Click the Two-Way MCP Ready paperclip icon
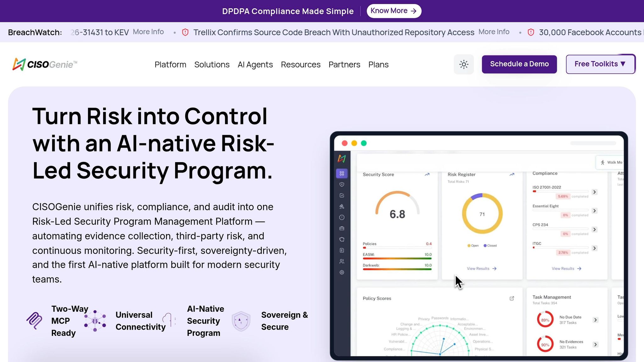The image size is (644, 362). point(35,321)
